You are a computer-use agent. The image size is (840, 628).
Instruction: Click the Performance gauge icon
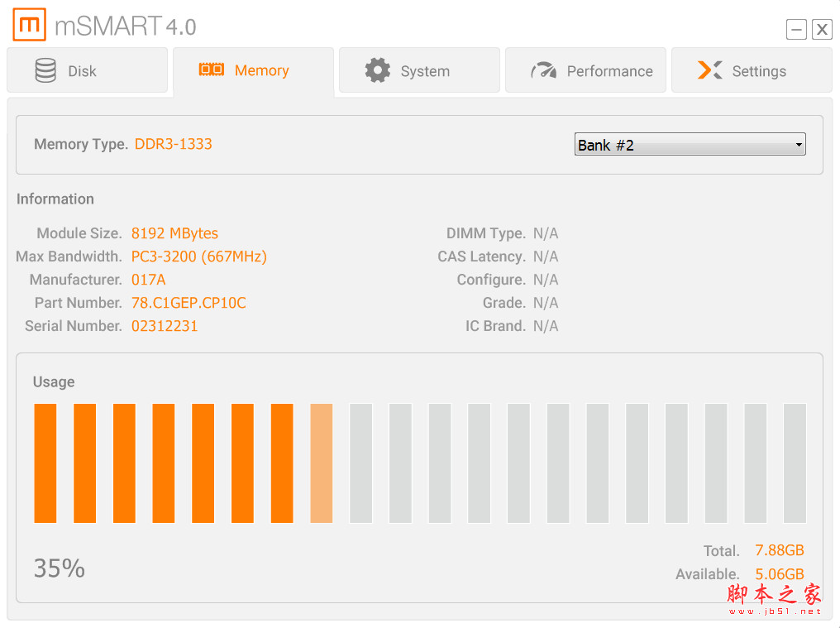coord(544,70)
